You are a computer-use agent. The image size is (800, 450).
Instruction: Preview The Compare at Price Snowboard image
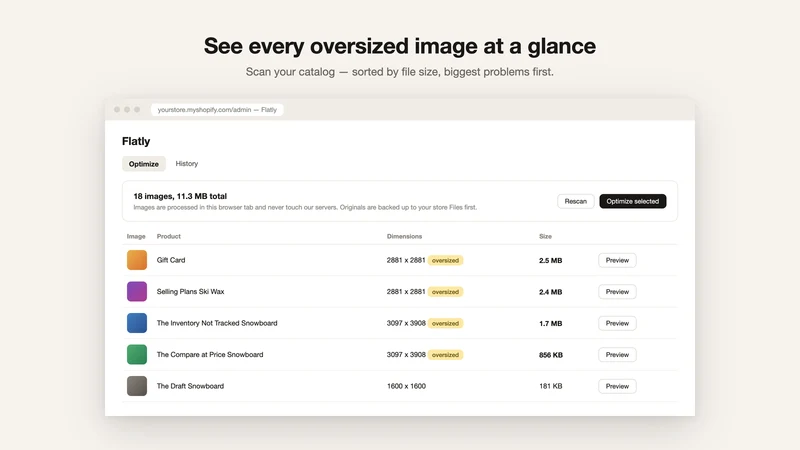[617, 355]
